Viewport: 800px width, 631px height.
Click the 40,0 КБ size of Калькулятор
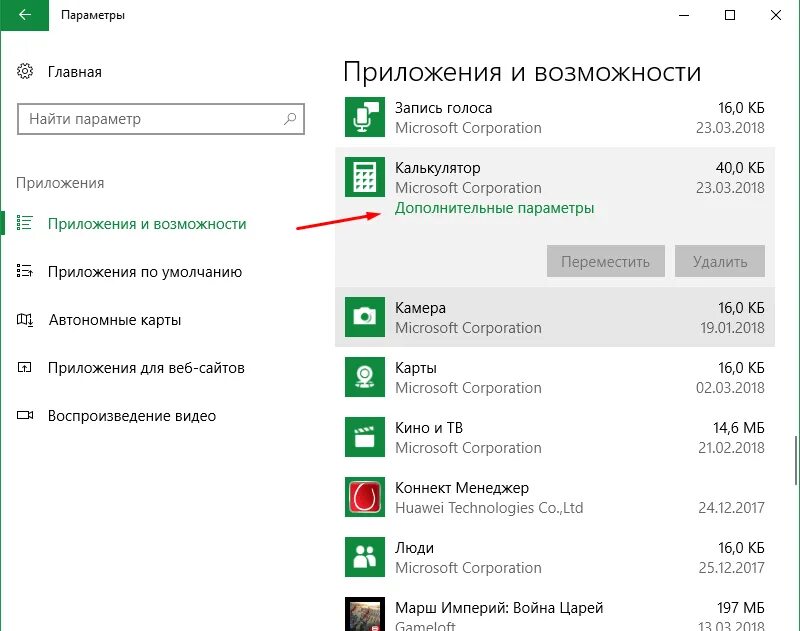tap(740, 168)
